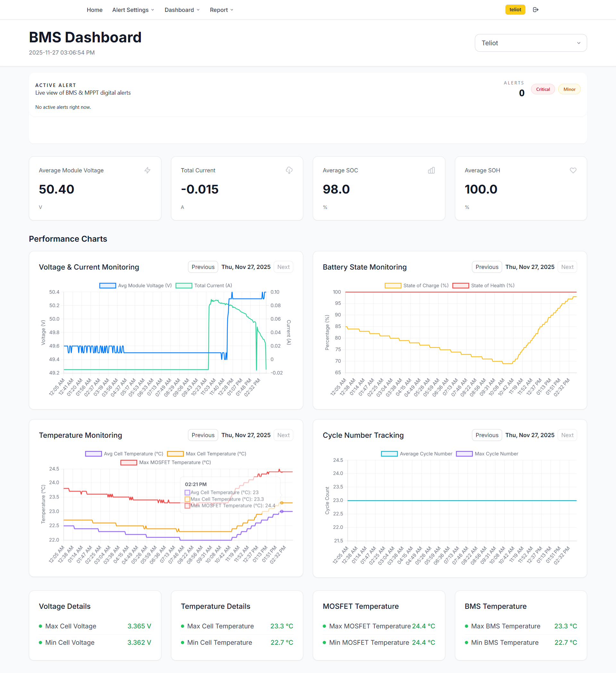Toggle the Avg Module Voltage legend series
This screenshot has height=673, width=616.
(136, 285)
